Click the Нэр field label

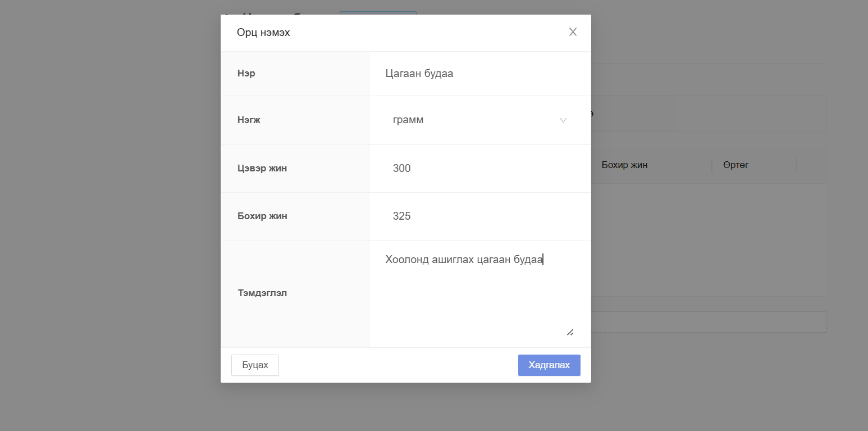click(x=246, y=74)
